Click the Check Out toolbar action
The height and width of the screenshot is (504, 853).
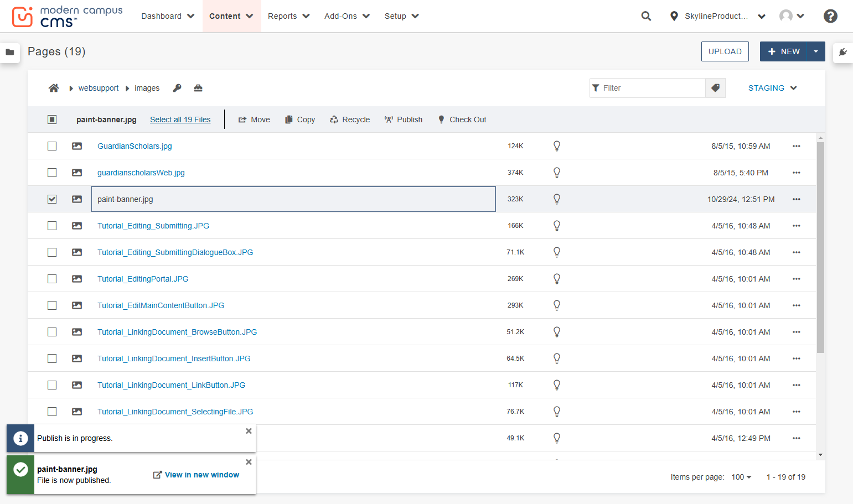pyautogui.click(x=462, y=119)
